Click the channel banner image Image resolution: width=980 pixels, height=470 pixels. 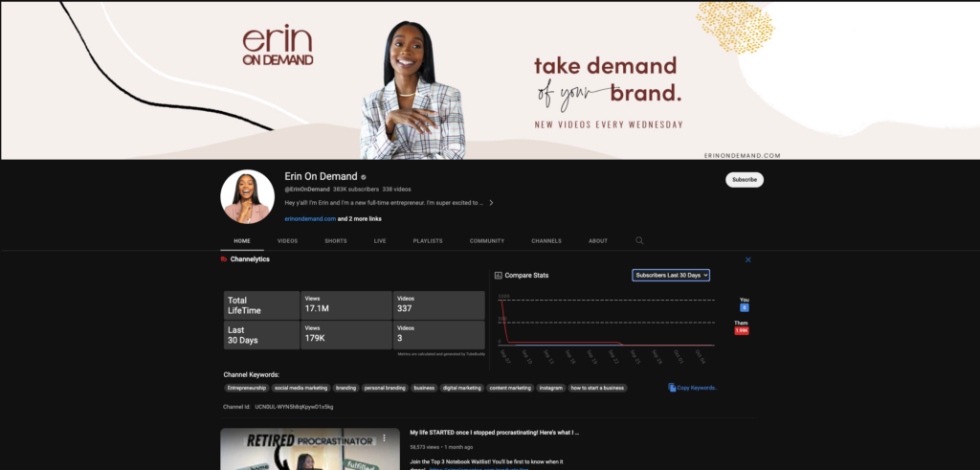pyautogui.click(x=490, y=80)
